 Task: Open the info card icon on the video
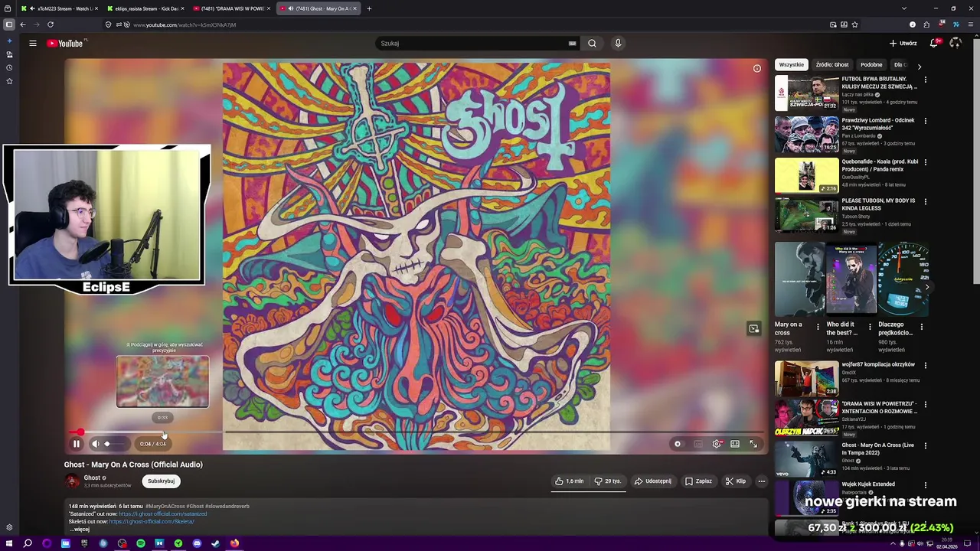tap(757, 69)
